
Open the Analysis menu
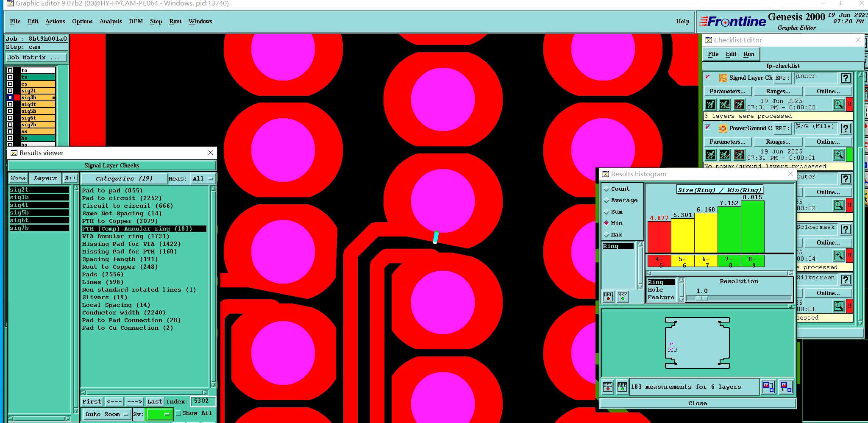pyautogui.click(x=111, y=22)
